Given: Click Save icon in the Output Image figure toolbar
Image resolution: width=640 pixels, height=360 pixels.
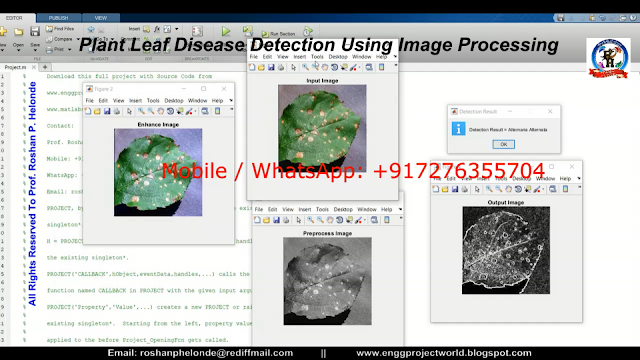Looking at the screenshot, I should 455,189.
